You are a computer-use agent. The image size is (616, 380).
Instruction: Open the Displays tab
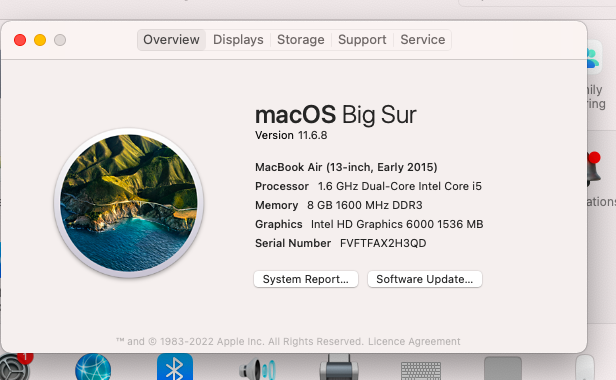point(238,40)
